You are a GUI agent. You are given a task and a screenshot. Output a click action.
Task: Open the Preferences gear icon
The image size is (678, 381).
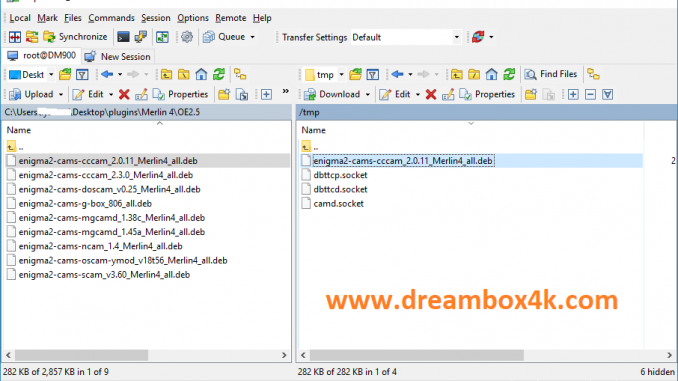[187, 37]
